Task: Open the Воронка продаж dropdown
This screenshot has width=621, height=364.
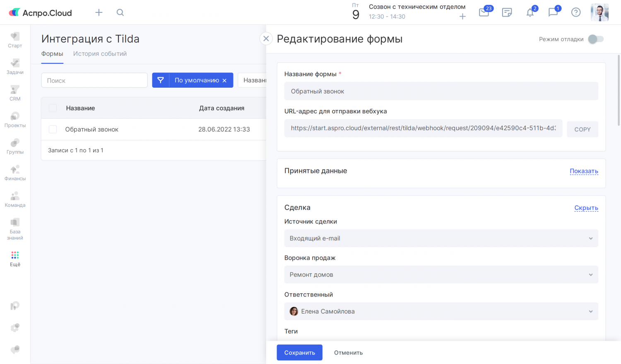Action: [x=441, y=275]
